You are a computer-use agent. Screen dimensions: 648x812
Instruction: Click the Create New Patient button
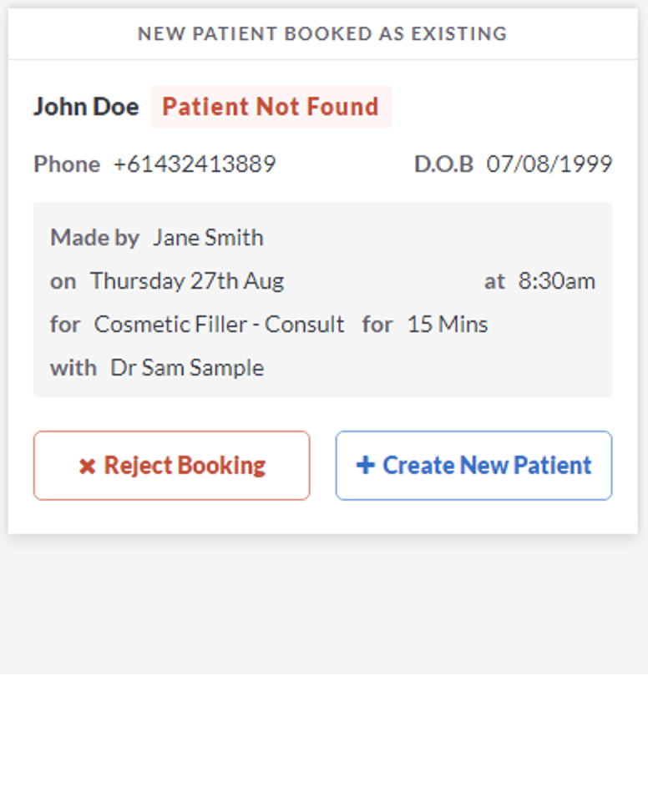click(x=473, y=466)
